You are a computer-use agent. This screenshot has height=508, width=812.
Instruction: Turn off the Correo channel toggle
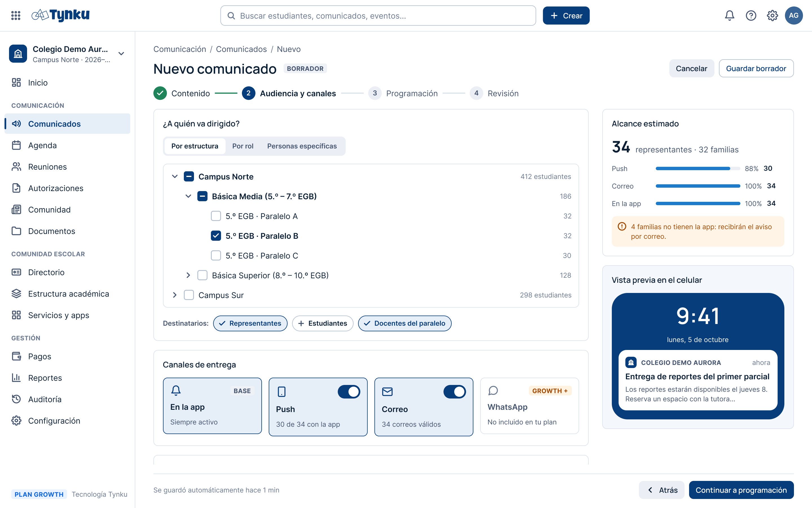coord(455,392)
